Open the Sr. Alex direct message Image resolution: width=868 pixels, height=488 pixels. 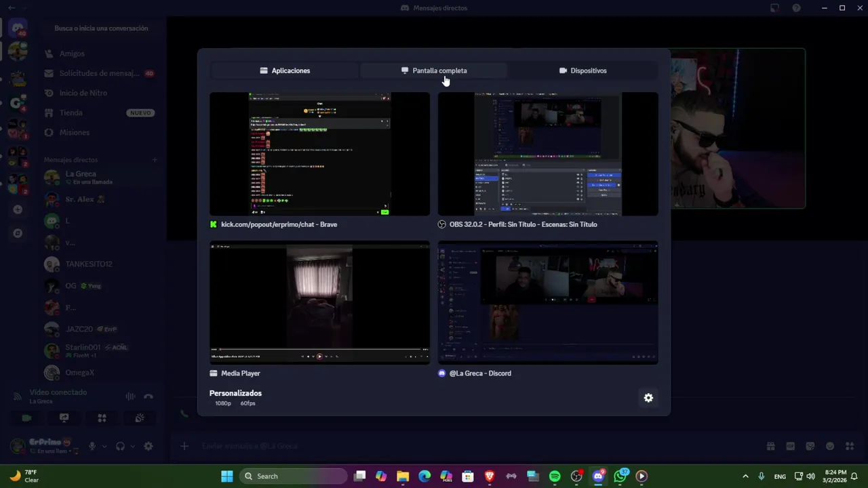coord(100,199)
